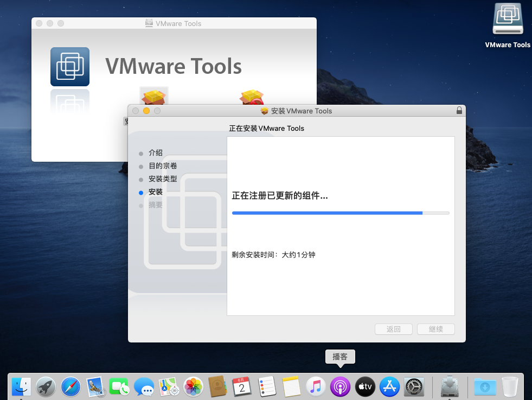
Task: Select the 介绍 step in sidebar
Action: tap(156, 153)
